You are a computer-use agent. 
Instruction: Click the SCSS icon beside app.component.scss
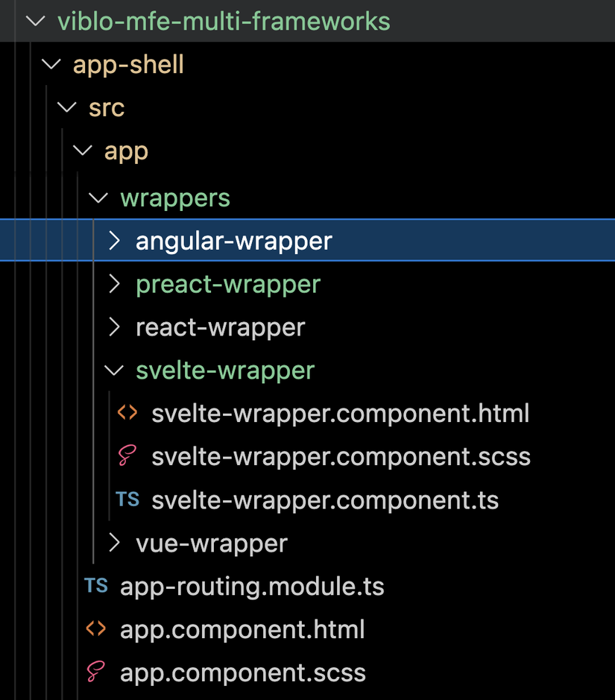[95, 672]
